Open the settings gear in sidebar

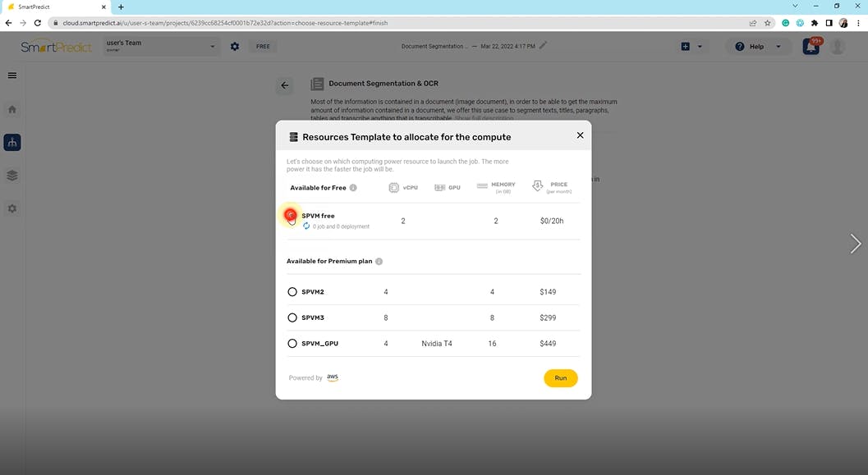point(12,209)
